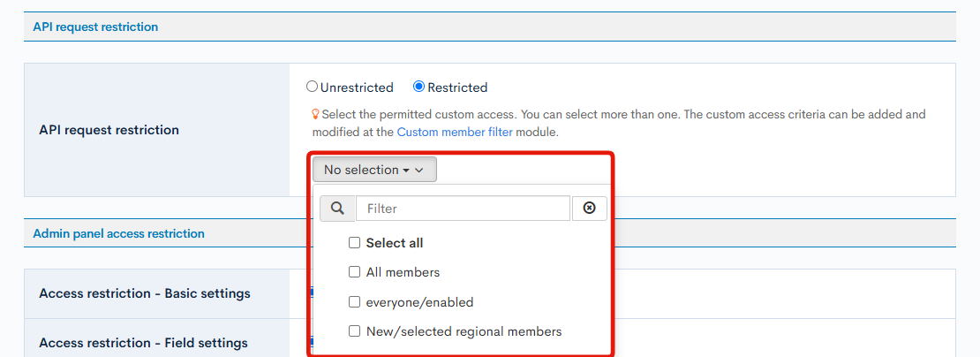Collapse the No selection dropdown
Image resolution: width=980 pixels, height=357 pixels.
(x=373, y=170)
